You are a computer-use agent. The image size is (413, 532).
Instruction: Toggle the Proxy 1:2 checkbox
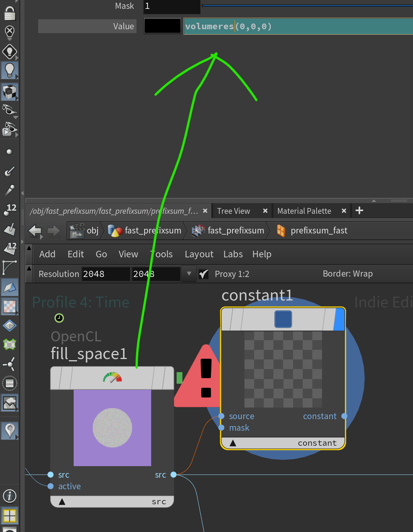pyautogui.click(x=204, y=274)
